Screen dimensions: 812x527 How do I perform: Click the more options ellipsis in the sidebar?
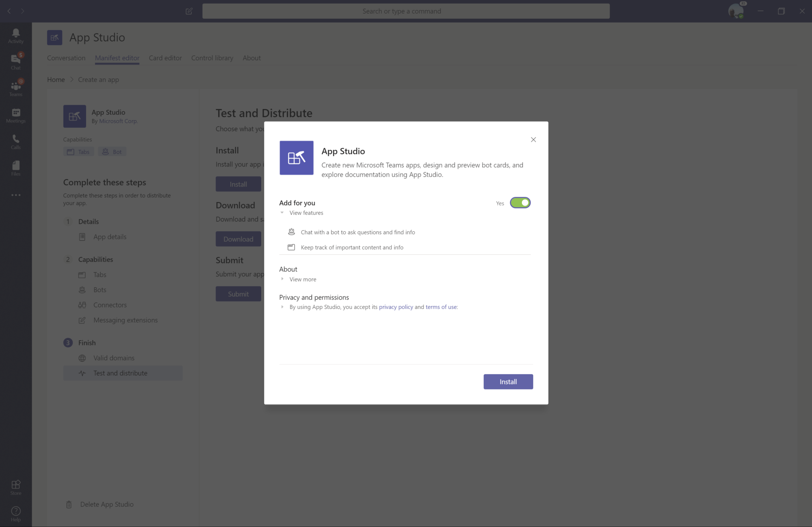pos(15,195)
